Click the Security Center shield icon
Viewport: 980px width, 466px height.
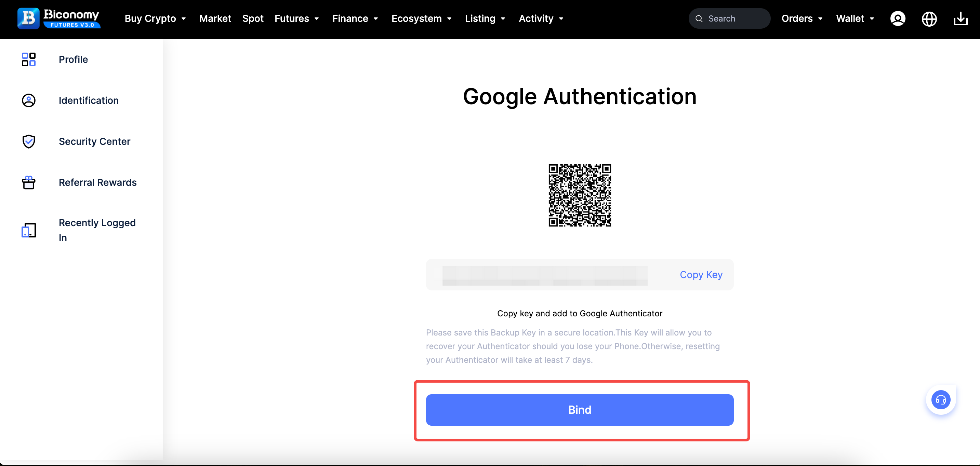click(28, 141)
